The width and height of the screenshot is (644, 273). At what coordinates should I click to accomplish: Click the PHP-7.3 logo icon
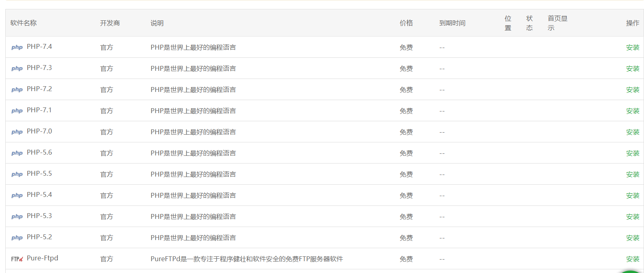(x=17, y=68)
